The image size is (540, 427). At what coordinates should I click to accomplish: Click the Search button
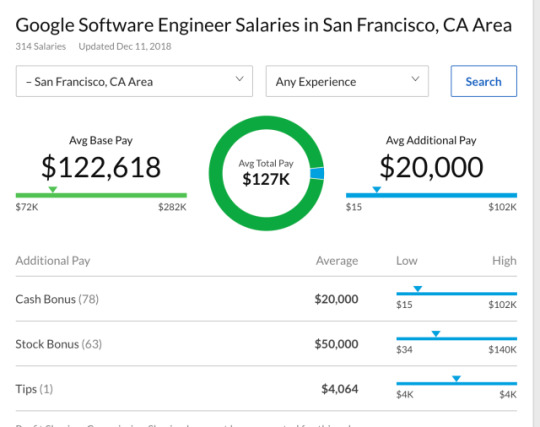(484, 81)
